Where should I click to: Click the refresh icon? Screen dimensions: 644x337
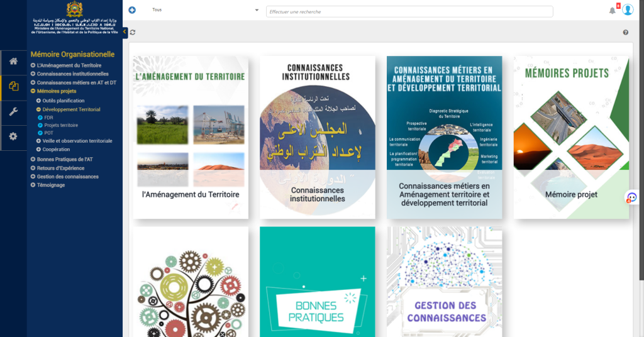[x=133, y=33]
